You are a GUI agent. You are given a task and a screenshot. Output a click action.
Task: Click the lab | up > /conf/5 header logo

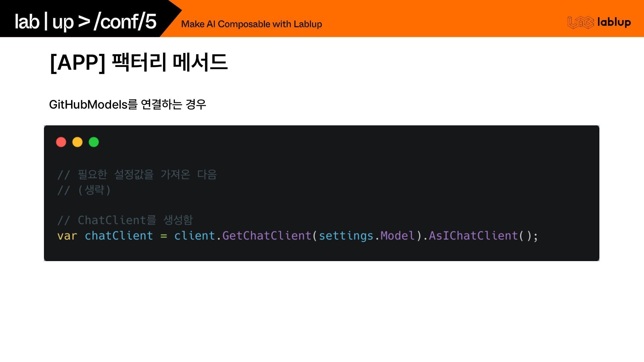click(x=86, y=21)
